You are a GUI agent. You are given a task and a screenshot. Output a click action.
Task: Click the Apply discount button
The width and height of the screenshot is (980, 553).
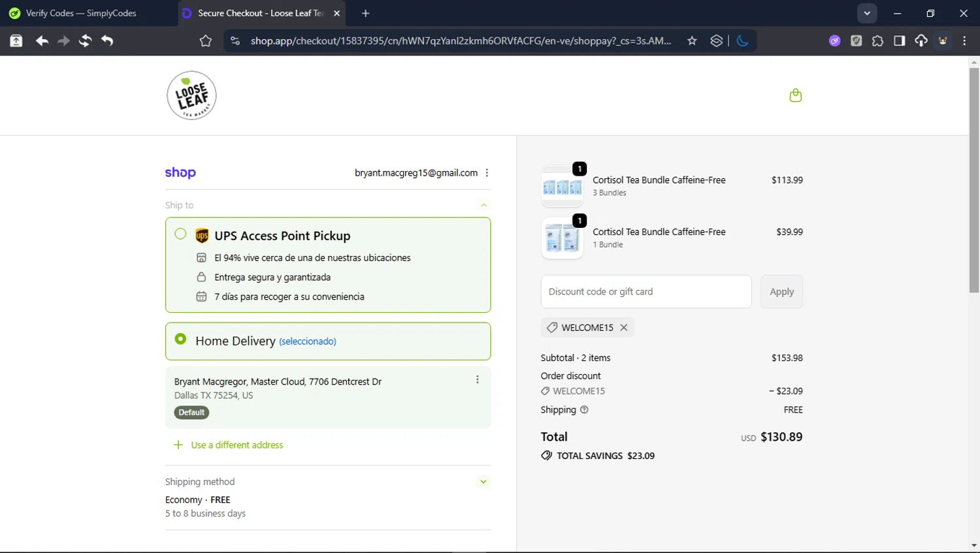(x=781, y=292)
